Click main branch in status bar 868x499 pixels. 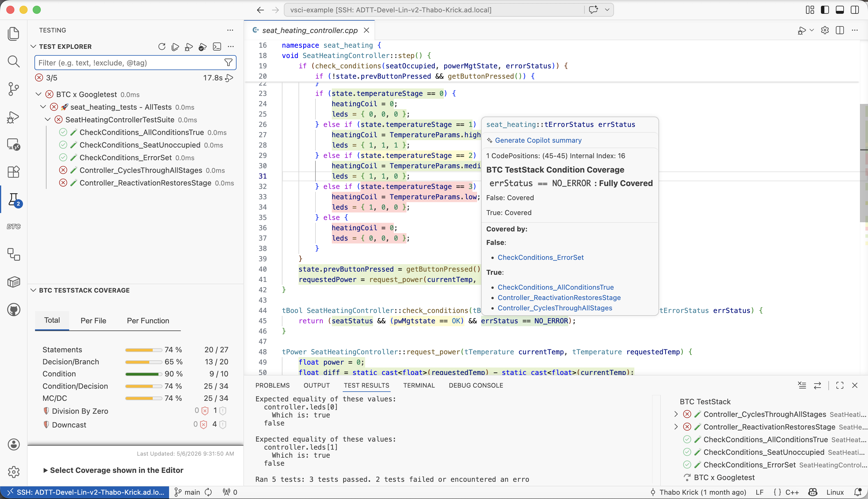pos(187,492)
